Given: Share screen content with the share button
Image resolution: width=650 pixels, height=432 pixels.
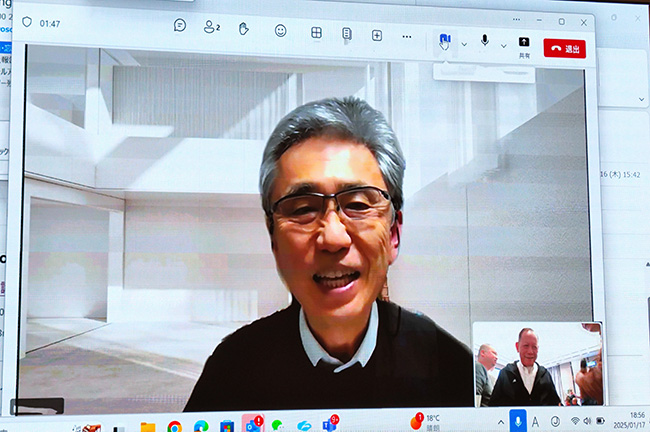Looking at the screenshot, I should [524, 43].
